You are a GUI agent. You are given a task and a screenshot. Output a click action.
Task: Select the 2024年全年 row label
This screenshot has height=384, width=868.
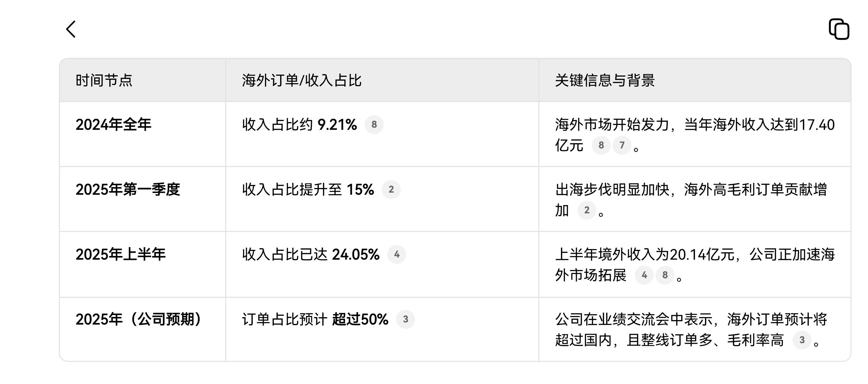click(114, 125)
